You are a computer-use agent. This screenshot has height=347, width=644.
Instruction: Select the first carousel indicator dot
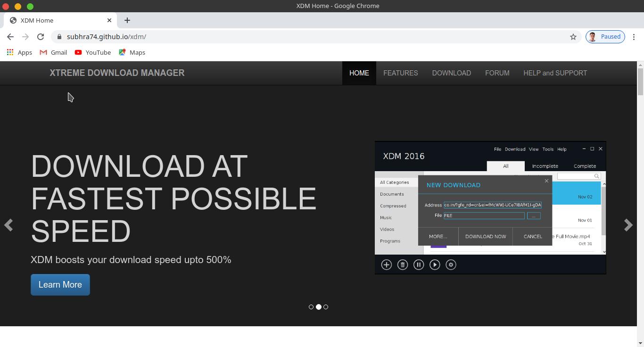point(311,307)
